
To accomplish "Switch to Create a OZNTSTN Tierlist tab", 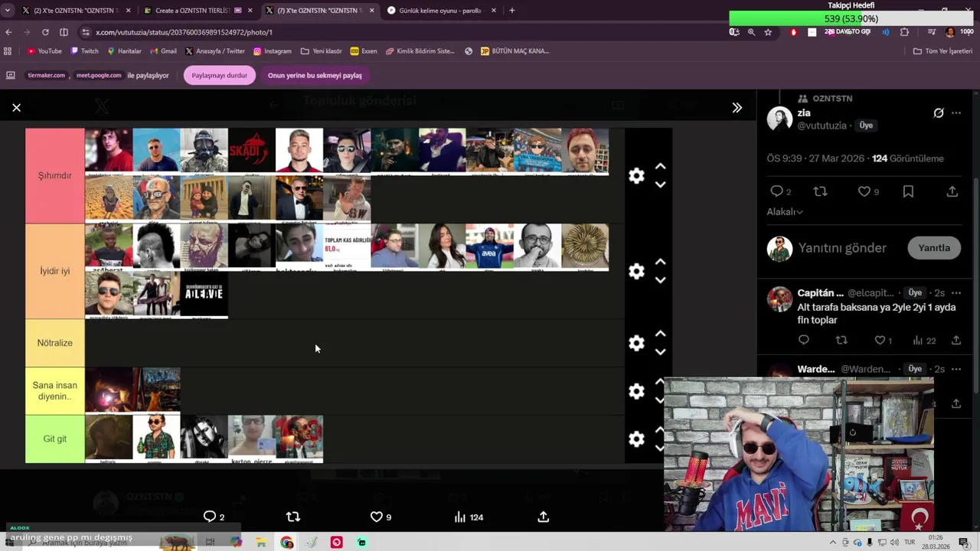I will [x=192, y=11].
